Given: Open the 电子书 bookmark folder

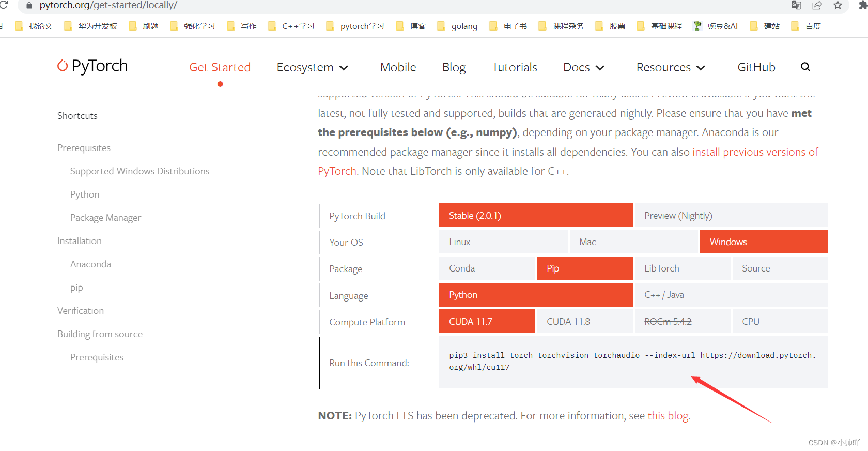Looking at the screenshot, I should [x=508, y=26].
